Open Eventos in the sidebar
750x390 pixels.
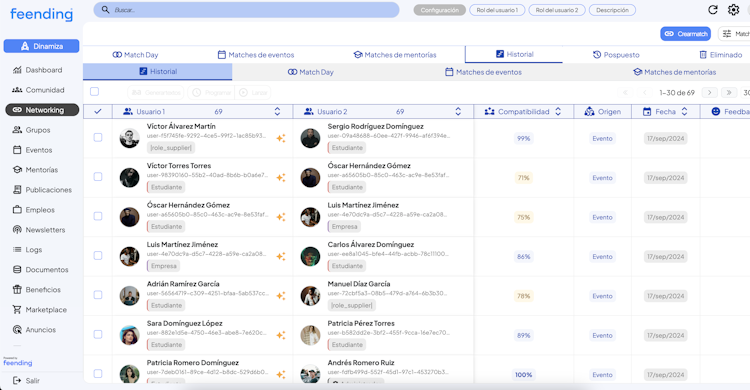(33, 150)
